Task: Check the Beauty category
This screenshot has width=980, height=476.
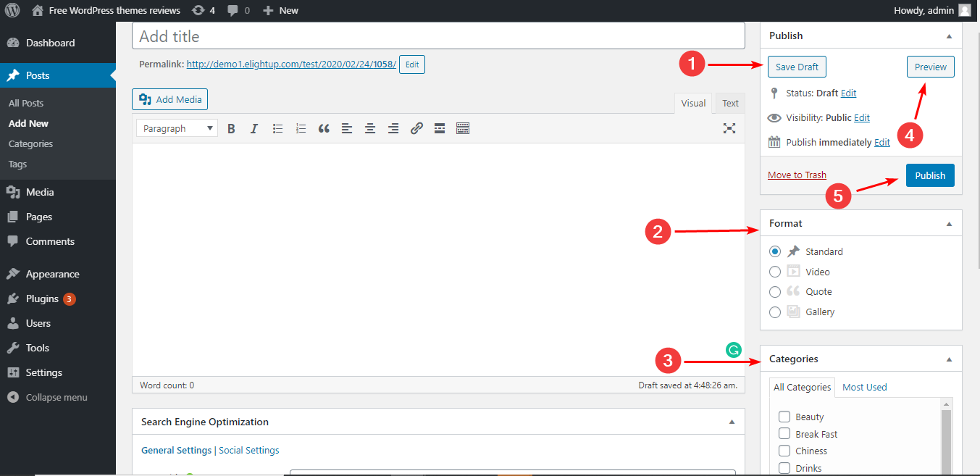Action: click(784, 417)
